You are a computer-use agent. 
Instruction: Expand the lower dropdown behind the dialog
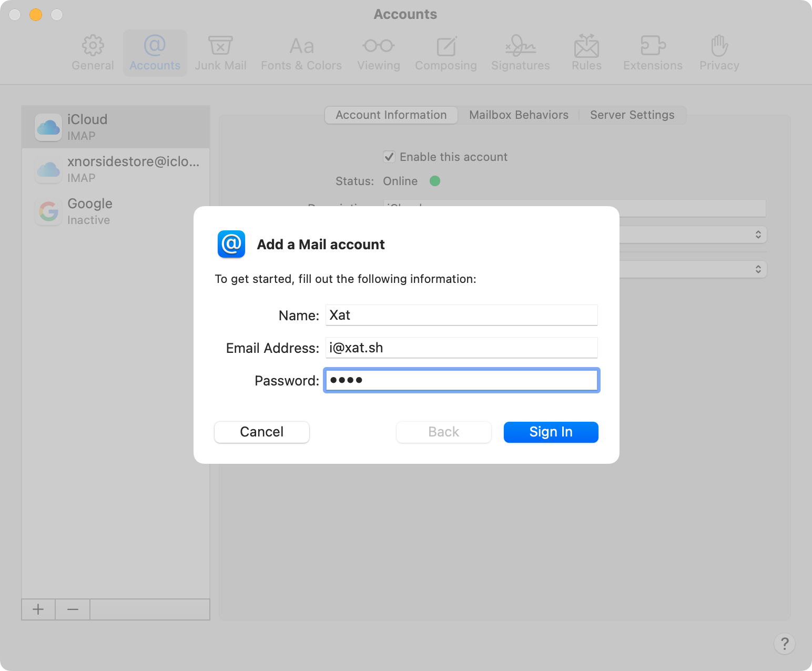(758, 269)
